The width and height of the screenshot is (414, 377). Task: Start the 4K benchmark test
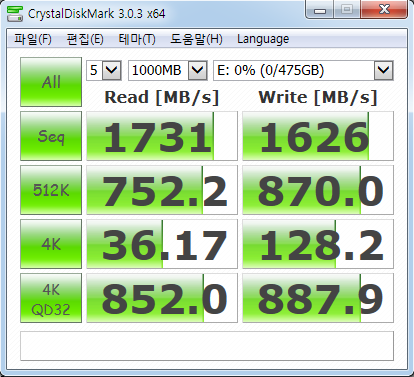51,244
